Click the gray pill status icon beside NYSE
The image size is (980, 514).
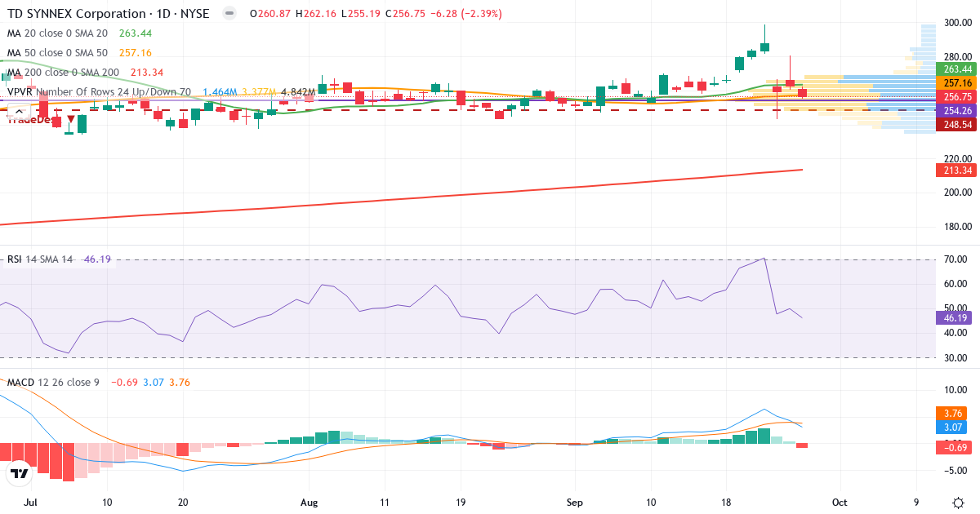[x=229, y=14]
